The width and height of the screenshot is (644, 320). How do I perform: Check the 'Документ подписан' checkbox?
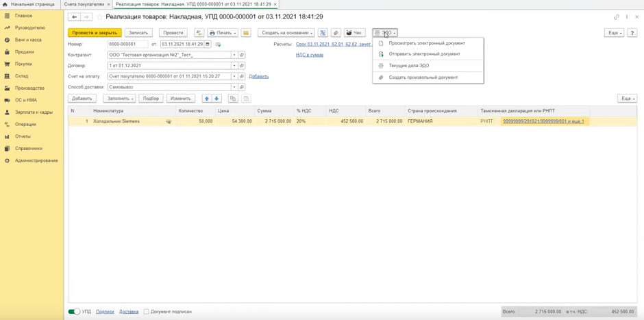146,312
